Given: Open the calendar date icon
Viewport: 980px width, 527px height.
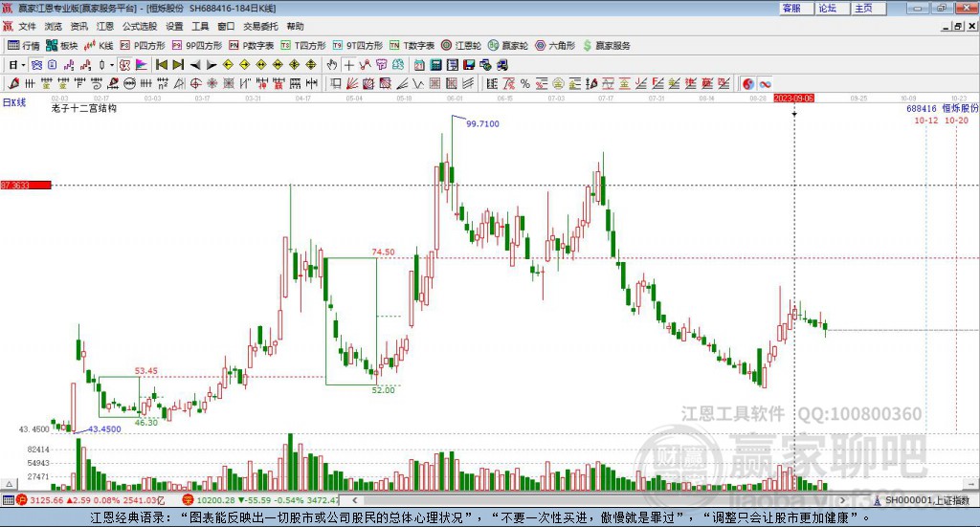Looking at the screenshot, I should (419, 65).
